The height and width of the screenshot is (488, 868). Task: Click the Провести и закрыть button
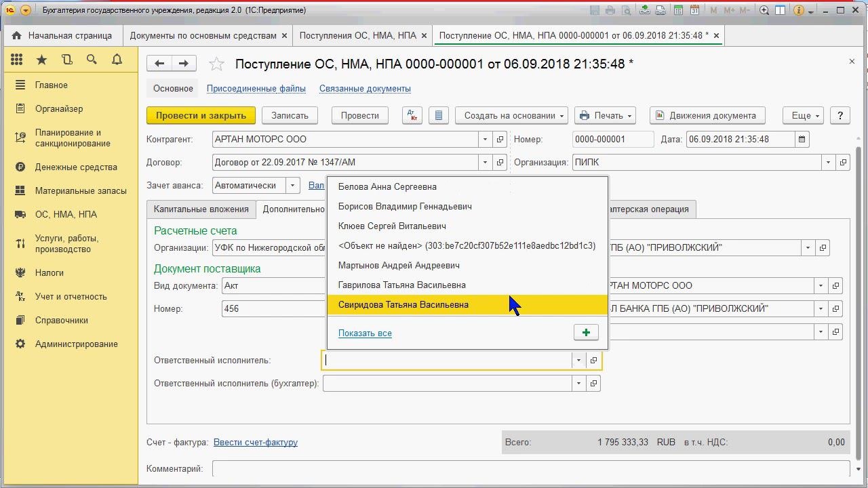click(201, 115)
